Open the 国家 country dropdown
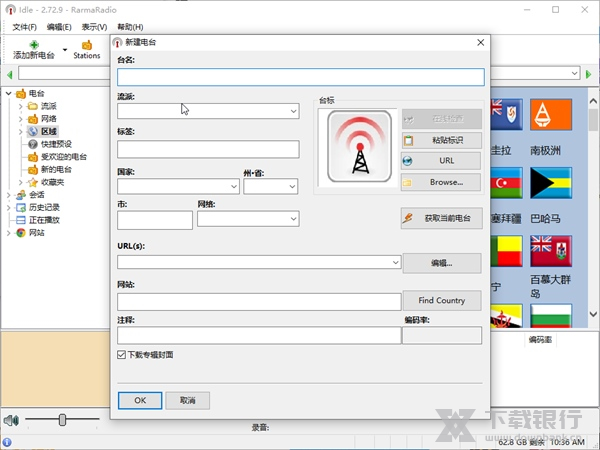This screenshot has height=450, width=600. click(177, 186)
